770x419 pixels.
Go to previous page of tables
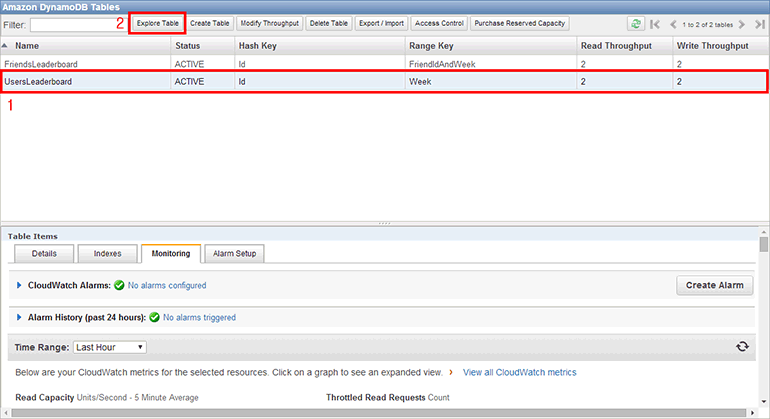click(x=671, y=23)
